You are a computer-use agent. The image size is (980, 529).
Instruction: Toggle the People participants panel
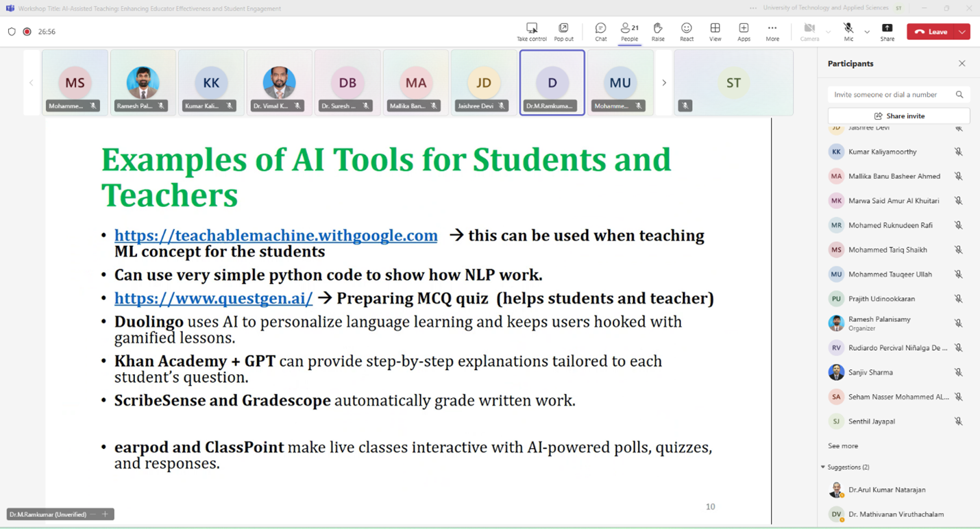point(629,32)
